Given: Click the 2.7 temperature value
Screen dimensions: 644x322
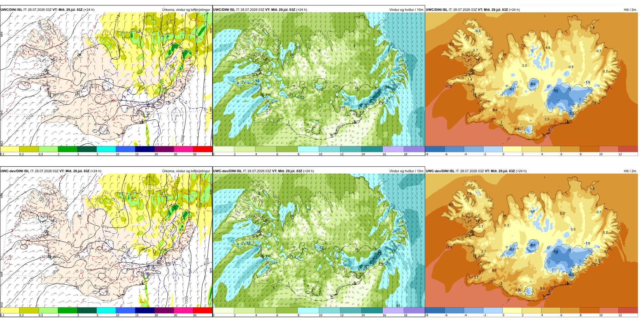Looking at the screenshot, I should click(484, 252).
